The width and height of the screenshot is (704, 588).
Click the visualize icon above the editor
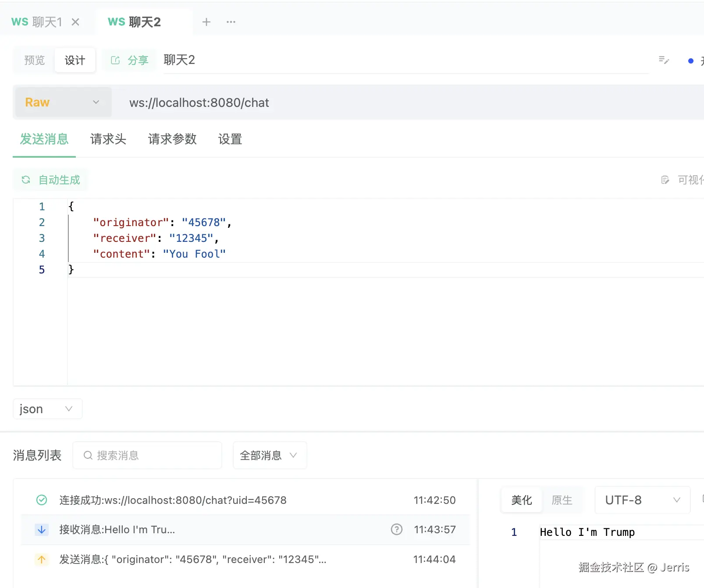[x=665, y=180]
